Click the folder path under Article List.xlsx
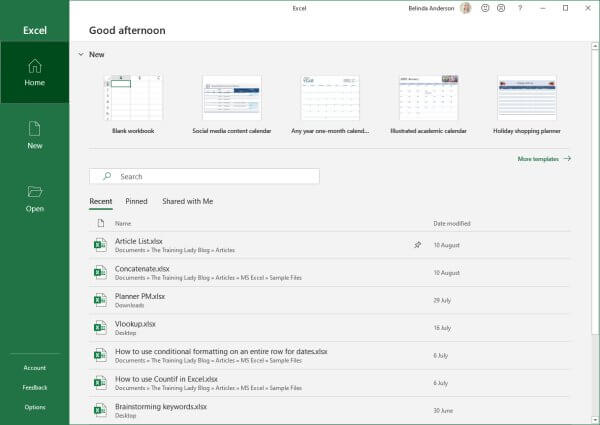Screen dimensions: 600x425 pyautogui.click(x=175, y=250)
